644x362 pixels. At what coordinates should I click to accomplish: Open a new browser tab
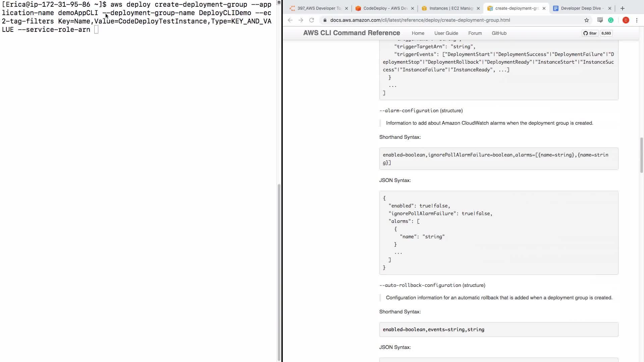623,8
